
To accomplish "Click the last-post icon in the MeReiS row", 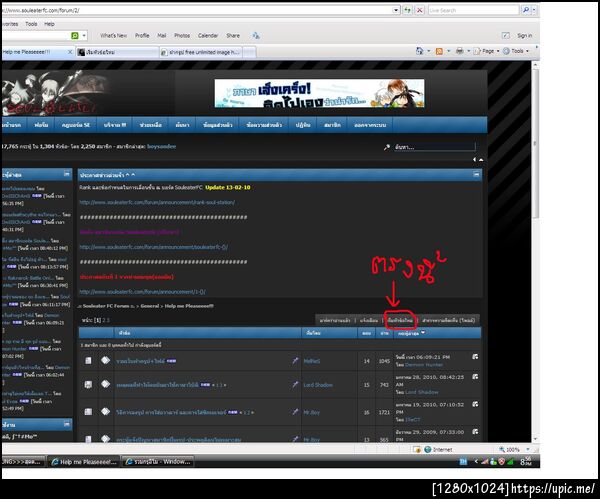I will [475, 357].
